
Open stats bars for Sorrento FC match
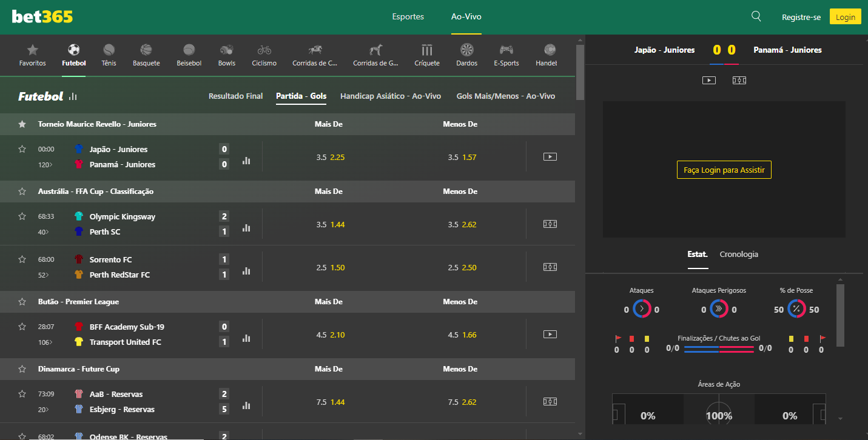[x=246, y=271]
